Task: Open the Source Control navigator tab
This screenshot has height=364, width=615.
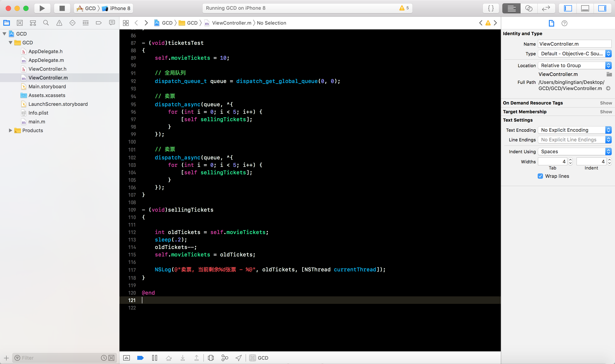Action: pyautogui.click(x=20, y=23)
